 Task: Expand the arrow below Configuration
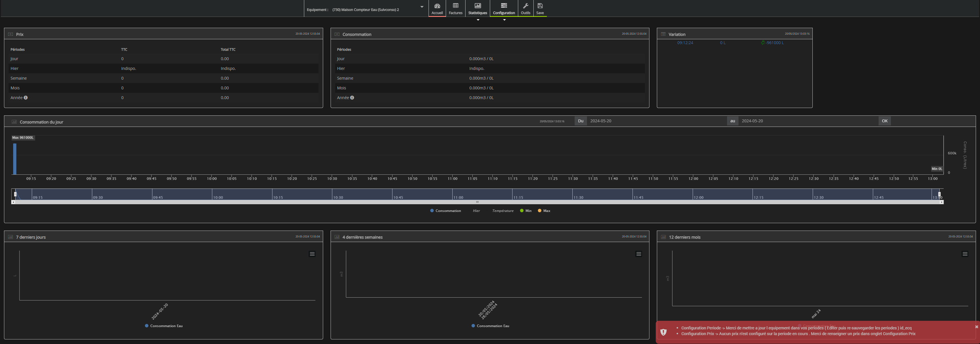[x=504, y=20]
